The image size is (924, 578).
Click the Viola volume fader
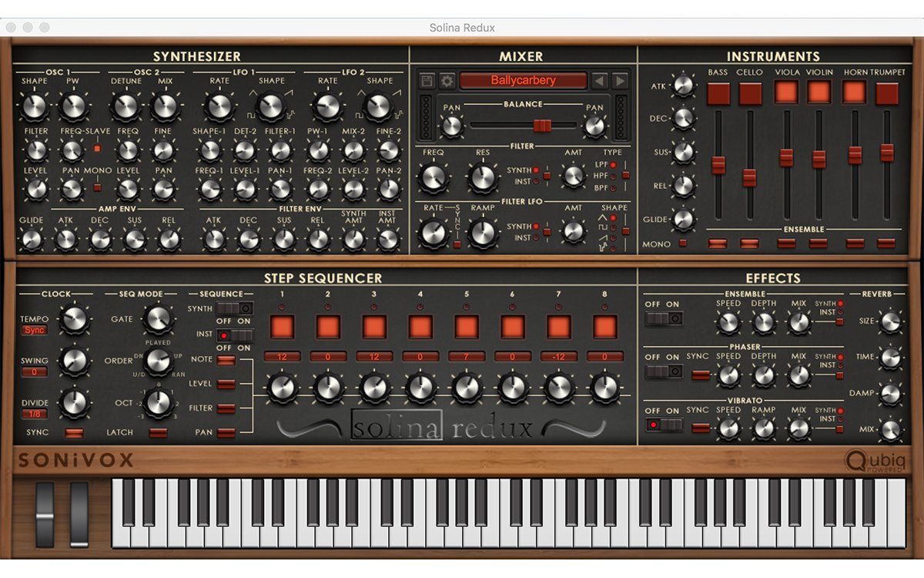tap(788, 158)
